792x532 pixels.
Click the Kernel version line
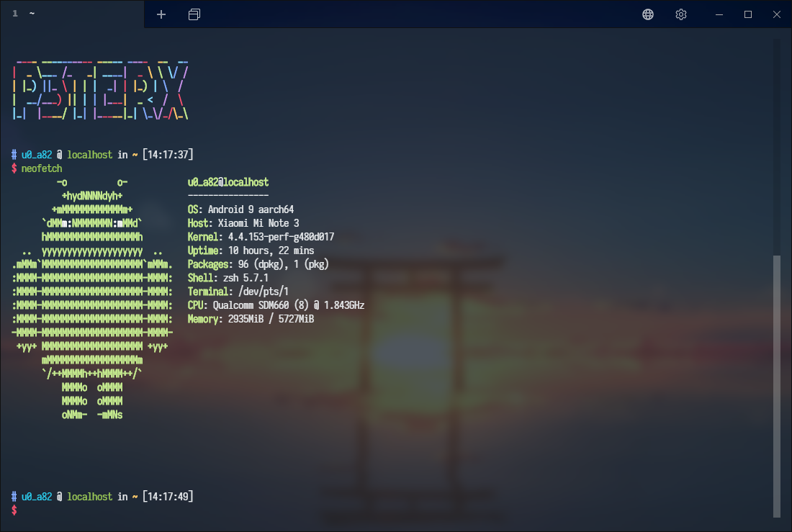(x=261, y=237)
